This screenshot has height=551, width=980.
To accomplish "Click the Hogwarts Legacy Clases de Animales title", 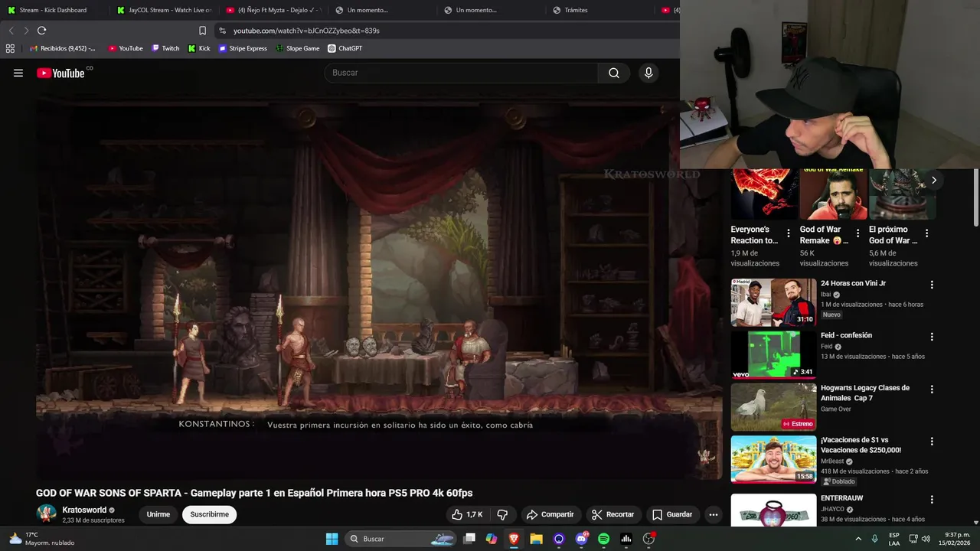I will click(x=865, y=393).
